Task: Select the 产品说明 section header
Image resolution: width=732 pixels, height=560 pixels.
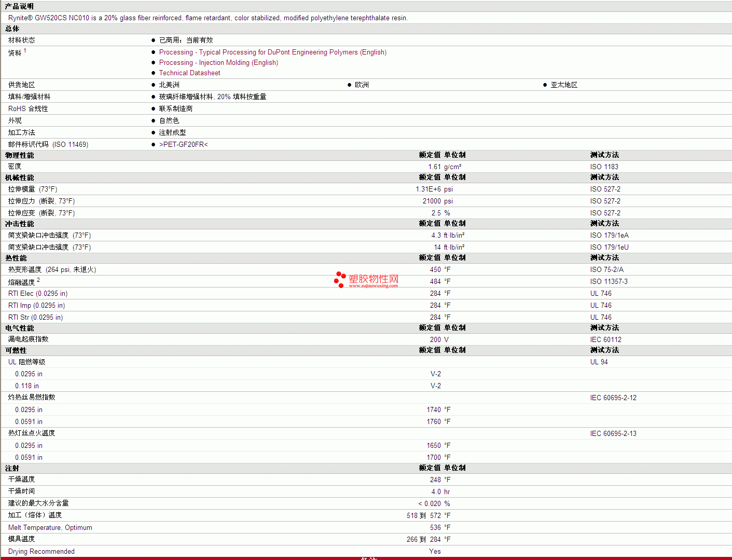Action: coord(19,6)
